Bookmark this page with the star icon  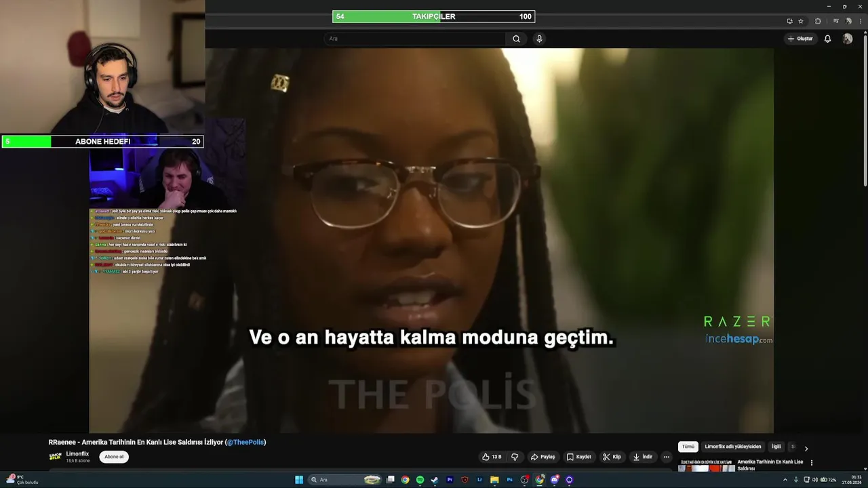(801, 21)
